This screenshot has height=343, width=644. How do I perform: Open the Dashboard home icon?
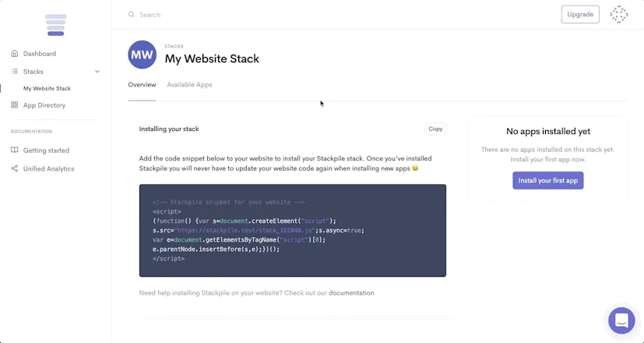click(x=14, y=54)
